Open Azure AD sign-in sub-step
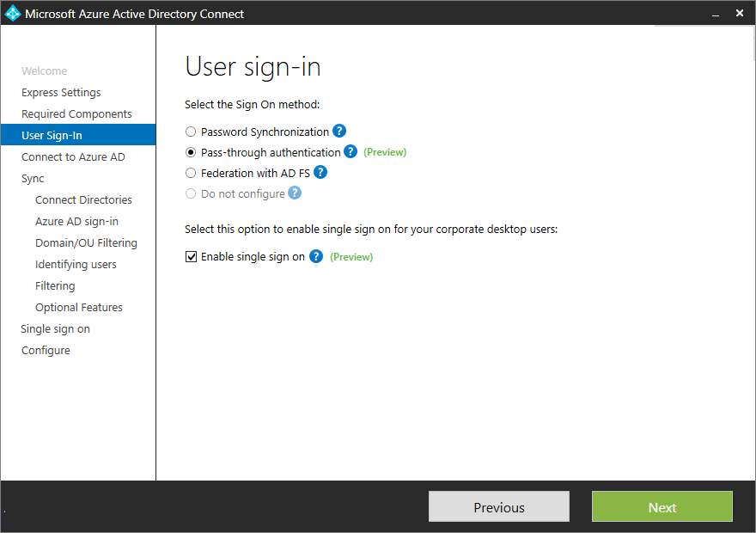This screenshot has width=756, height=533. (76, 222)
